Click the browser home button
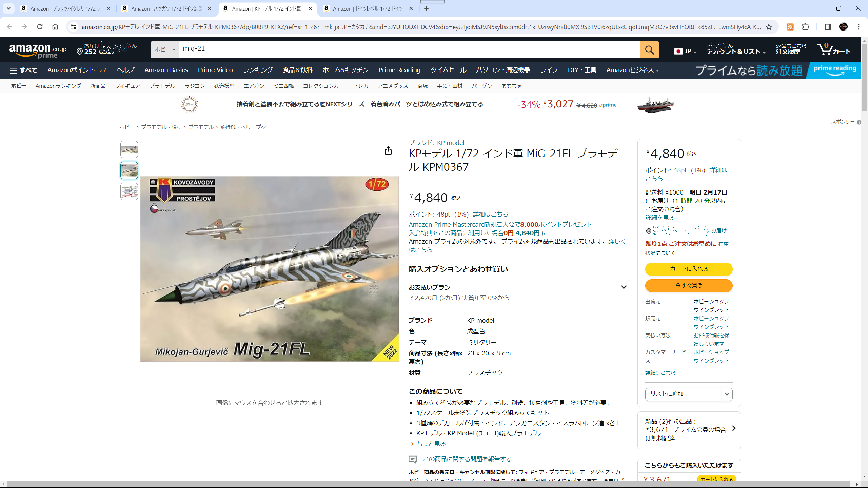Viewport: 868px width, 488px height. tap(55, 27)
